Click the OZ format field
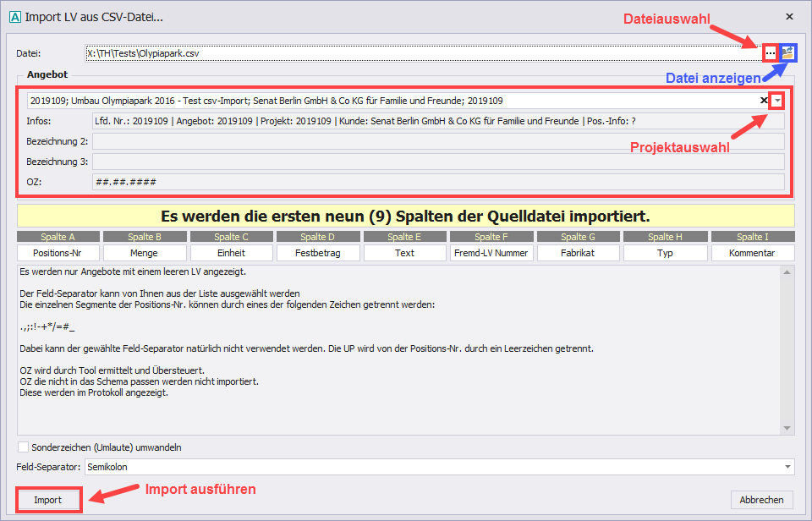The width and height of the screenshot is (812, 521). coord(437,182)
